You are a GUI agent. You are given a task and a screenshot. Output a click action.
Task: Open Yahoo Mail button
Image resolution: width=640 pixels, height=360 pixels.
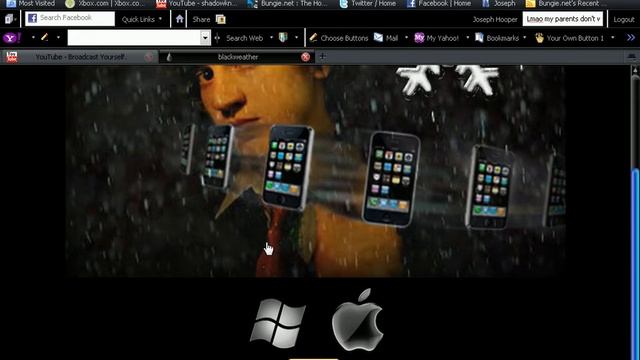(386, 38)
